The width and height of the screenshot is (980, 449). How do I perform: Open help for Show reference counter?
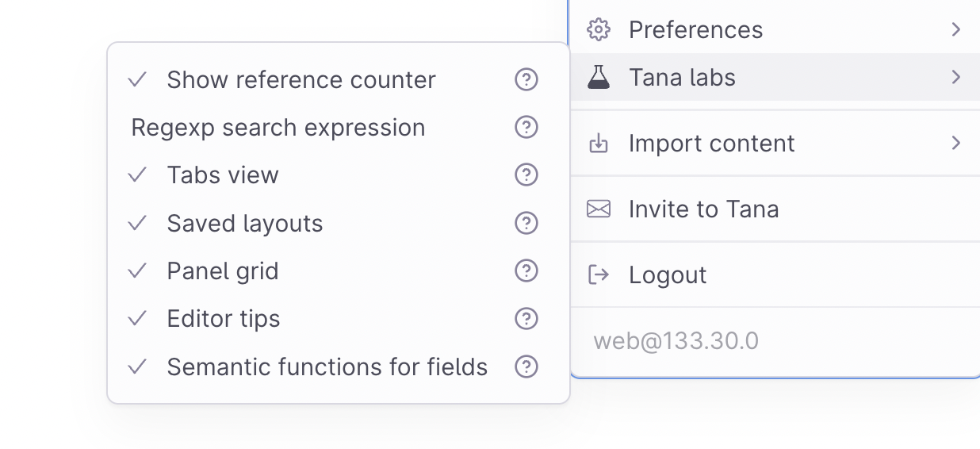(526, 79)
